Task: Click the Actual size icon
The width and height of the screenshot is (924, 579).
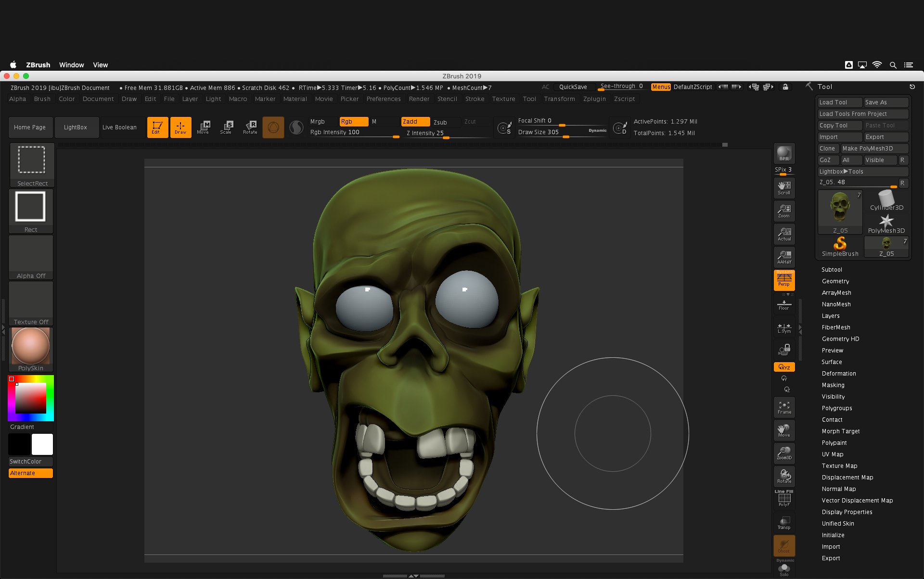Action: tap(784, 234)
